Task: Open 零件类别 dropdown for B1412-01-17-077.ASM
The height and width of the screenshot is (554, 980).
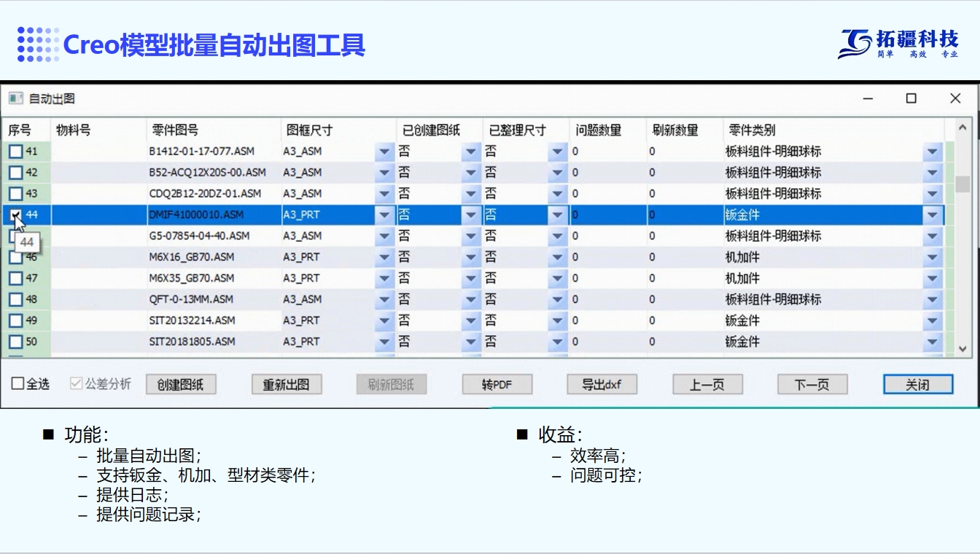Action: point(933,152)
